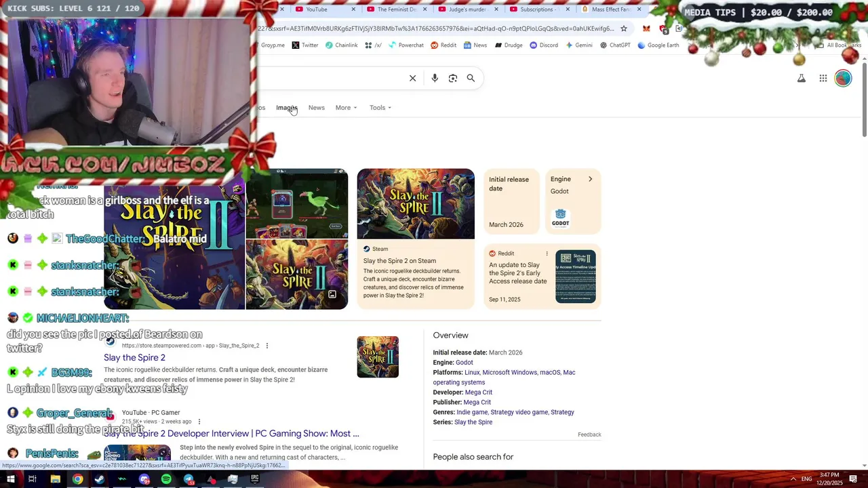Click the Godot engine link in Overview
Screen dimensions: 868x488
click(x=465, y=363)
